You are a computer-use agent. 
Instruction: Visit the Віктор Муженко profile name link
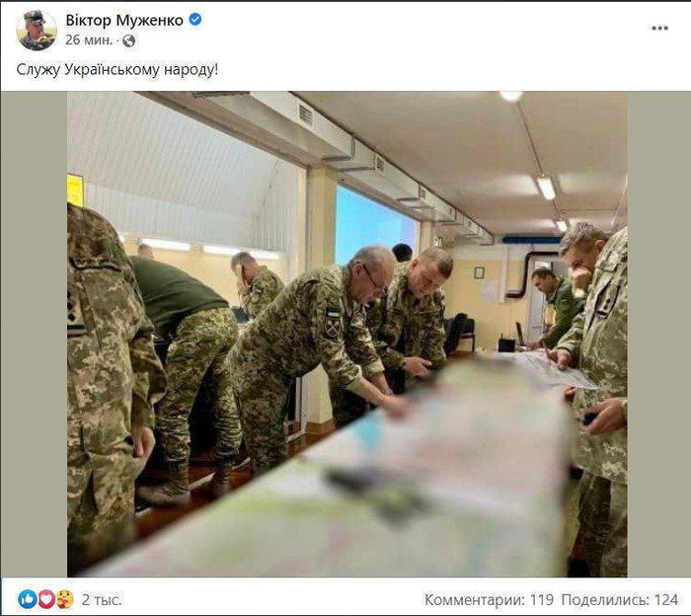point(124,21)
